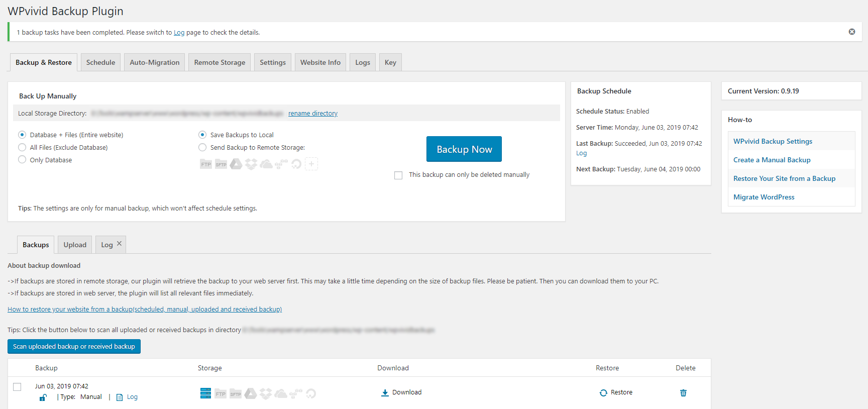Click the Google Drive icon under Send Backup to Remote Storage
This screenshot has height=409, width=868.
tap(236, 164)
